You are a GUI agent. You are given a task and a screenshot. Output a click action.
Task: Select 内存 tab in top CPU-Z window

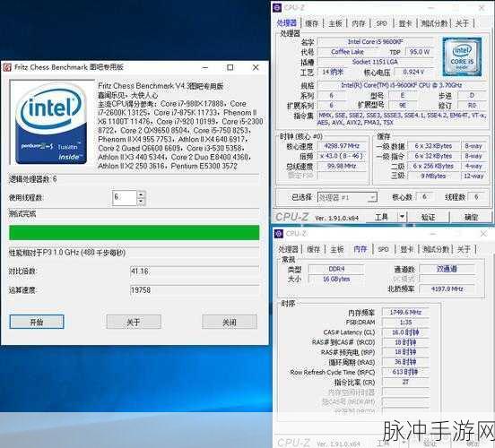[x=359, y=23]
